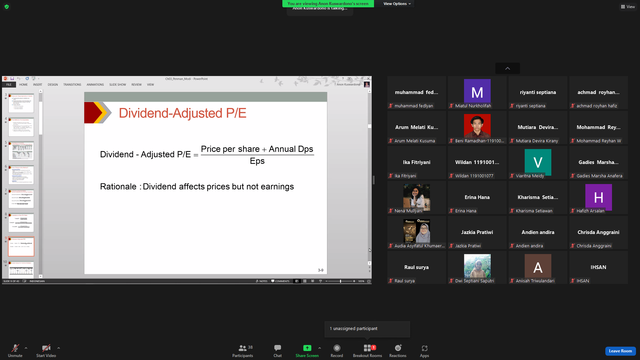This screenshot has height=360, width=640.
Task: Select Chrisda Anggraini participant tile
Action: (598, 233)
